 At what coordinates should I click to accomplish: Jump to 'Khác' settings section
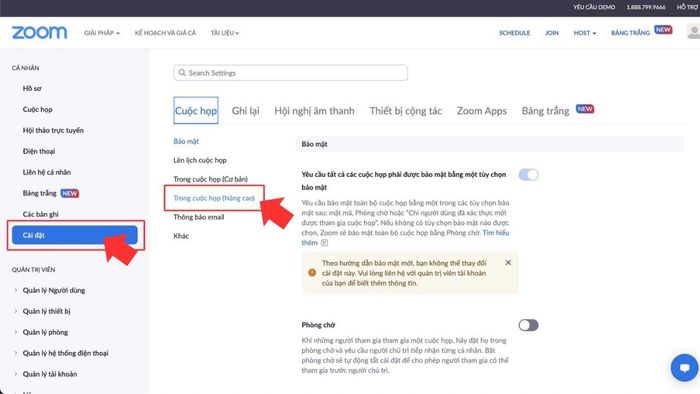click(181, 236)
